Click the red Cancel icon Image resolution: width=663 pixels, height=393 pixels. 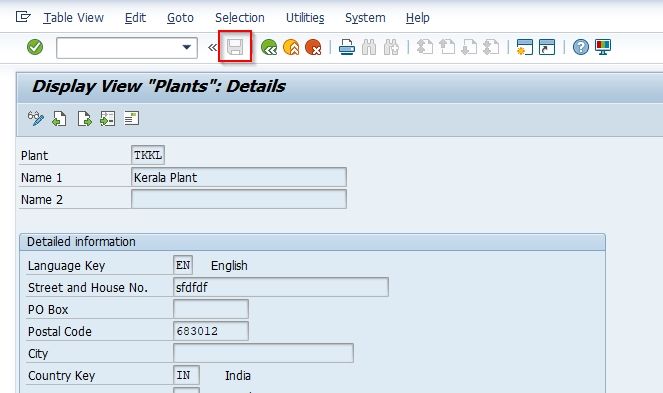point(313,47)
